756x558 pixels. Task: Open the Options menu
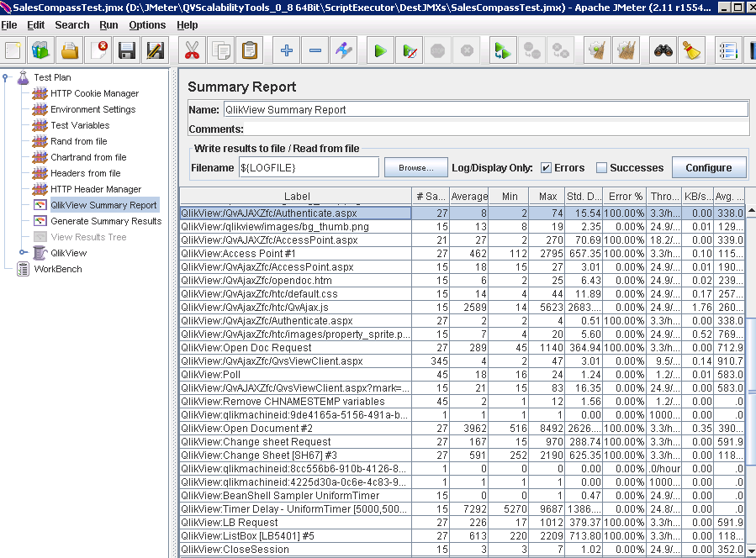(x=147, y=25)
